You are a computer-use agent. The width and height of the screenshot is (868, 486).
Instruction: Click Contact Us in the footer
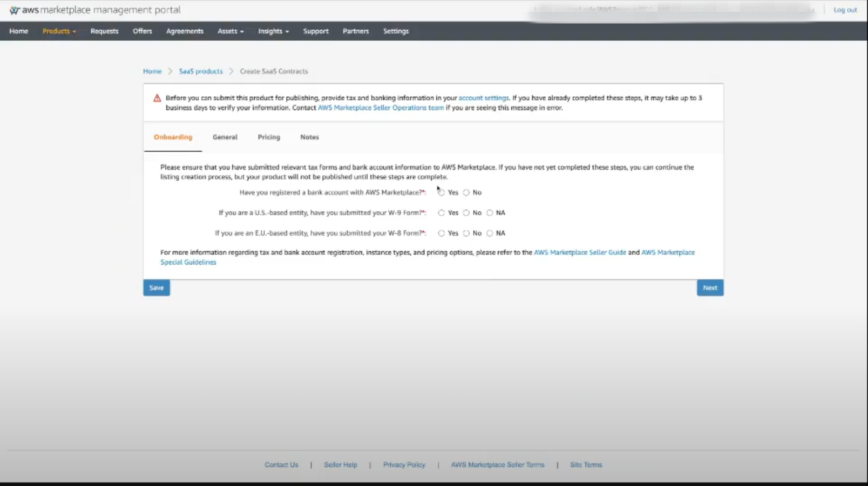281,465
